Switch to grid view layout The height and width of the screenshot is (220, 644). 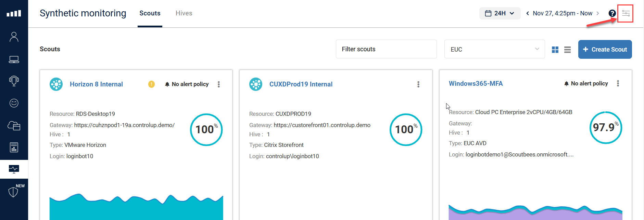click(x=555, y=50)
